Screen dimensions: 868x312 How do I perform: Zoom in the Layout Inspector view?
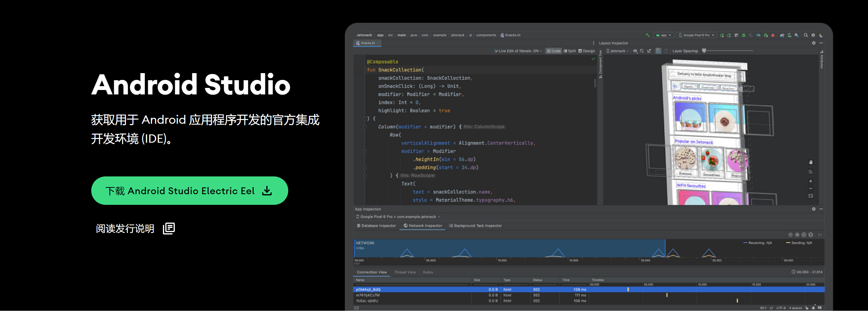click(811, 181)
